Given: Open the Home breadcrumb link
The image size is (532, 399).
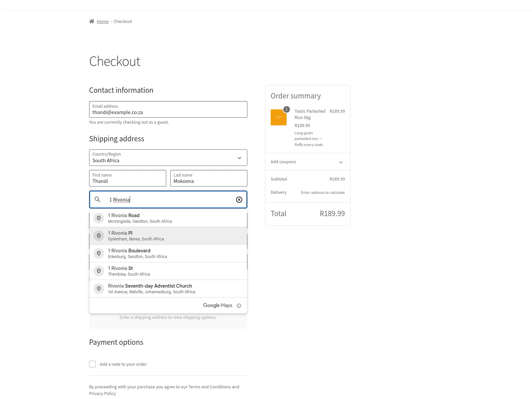Looking at the screenshot, I should (103, 21).
